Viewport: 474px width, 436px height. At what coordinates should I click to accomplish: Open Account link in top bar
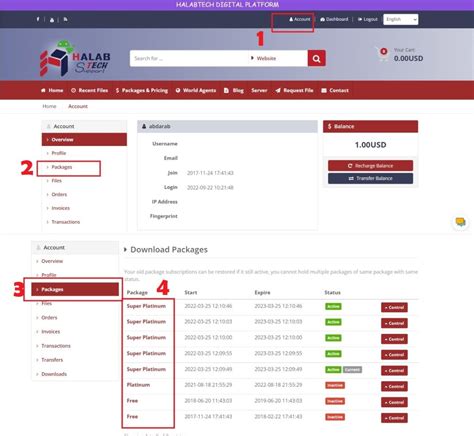300,19
